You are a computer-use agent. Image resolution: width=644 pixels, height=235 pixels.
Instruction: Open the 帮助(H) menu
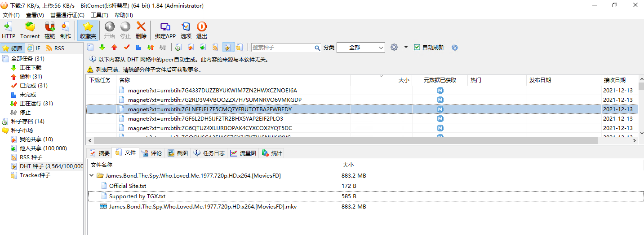coord(124,15)
